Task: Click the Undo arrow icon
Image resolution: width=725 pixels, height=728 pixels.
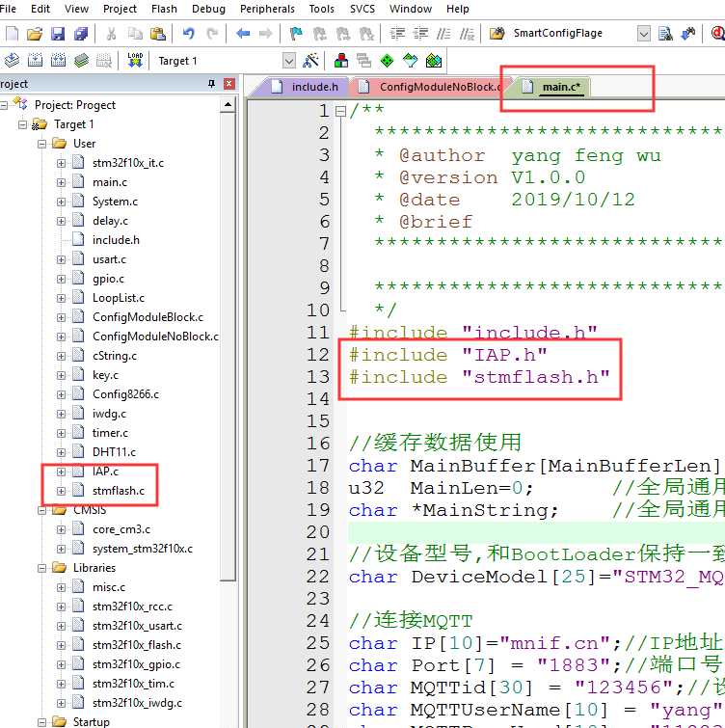Action: click(x=188, y=34)
